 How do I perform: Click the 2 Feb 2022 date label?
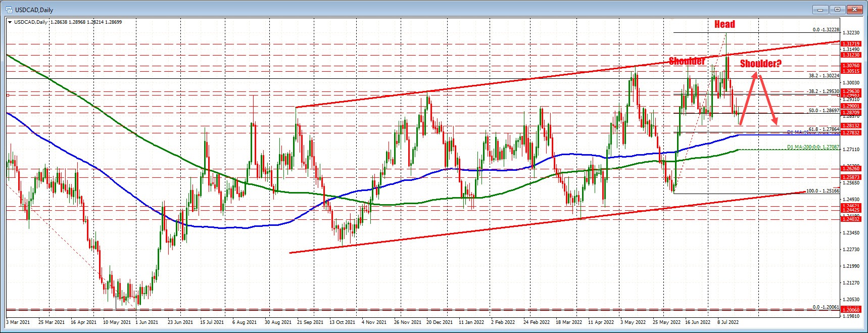click(503, 322)
